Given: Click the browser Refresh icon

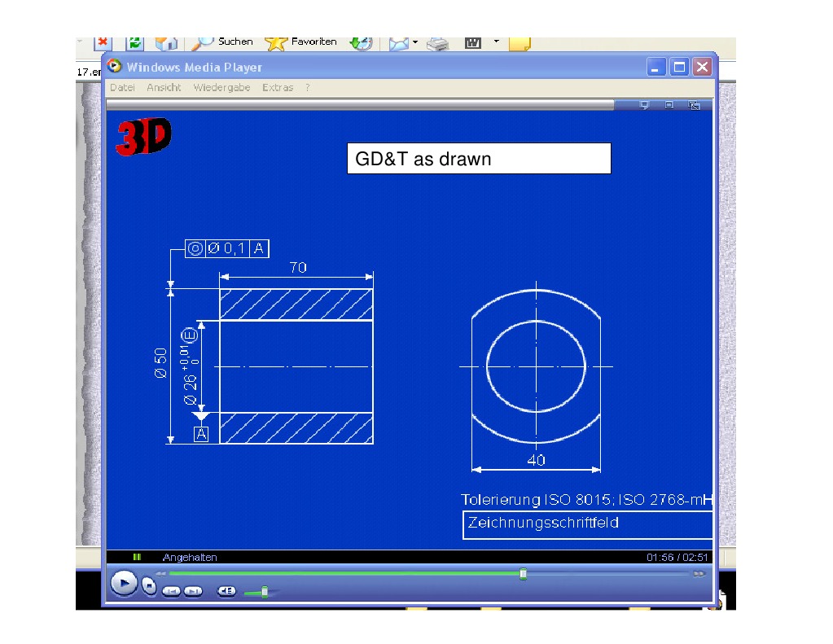Looking at the screenshot, I should [135, 43].
